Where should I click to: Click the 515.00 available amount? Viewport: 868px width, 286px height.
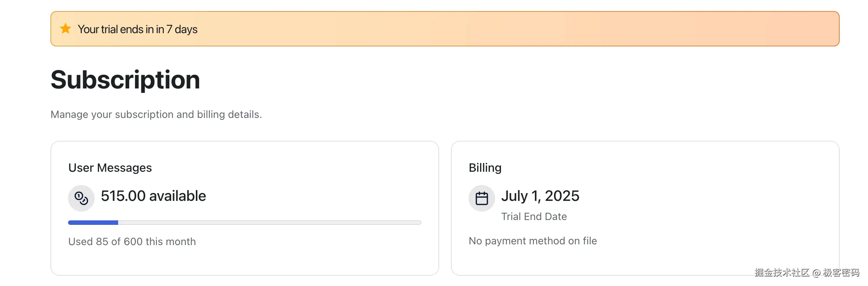(x=153, y=196)
